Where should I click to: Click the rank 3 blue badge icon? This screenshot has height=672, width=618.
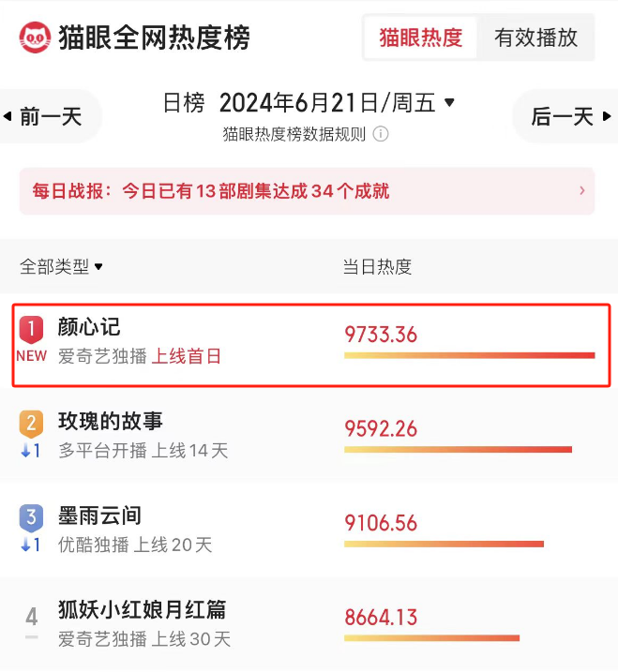point(31,518)
